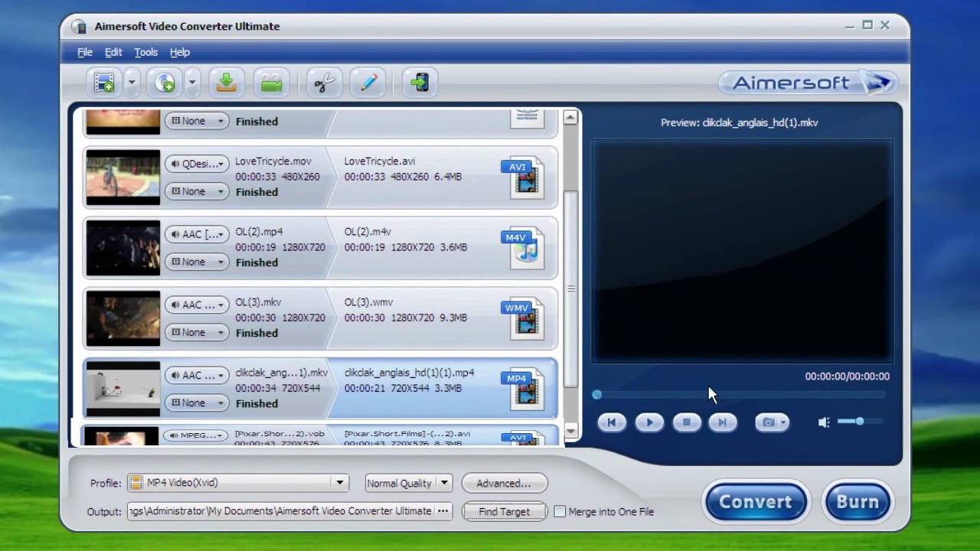Open the QDesi audio dropdown for LoveTricycle

[x=197, y=164]
